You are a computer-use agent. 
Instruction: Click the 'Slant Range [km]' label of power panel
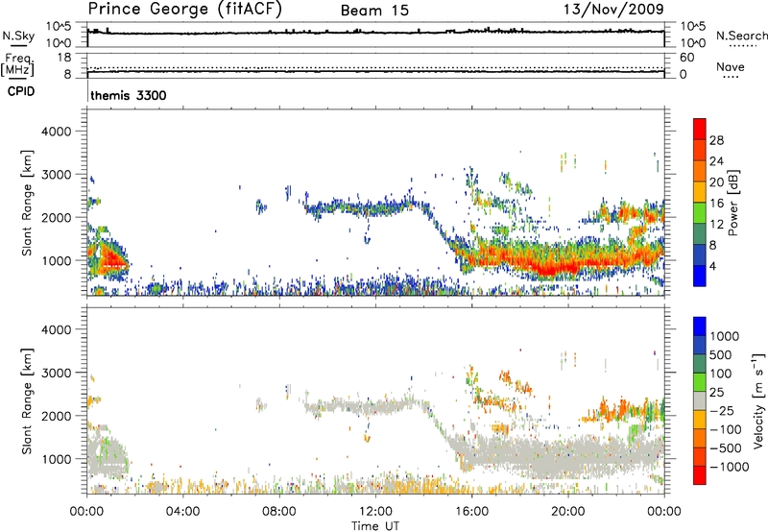[x=27, y=204]
